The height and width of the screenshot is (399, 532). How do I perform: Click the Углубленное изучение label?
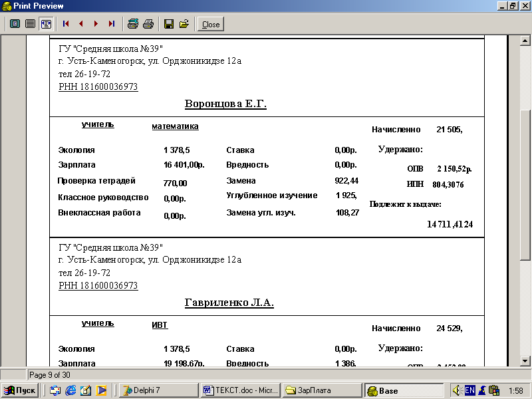[272, 196]
